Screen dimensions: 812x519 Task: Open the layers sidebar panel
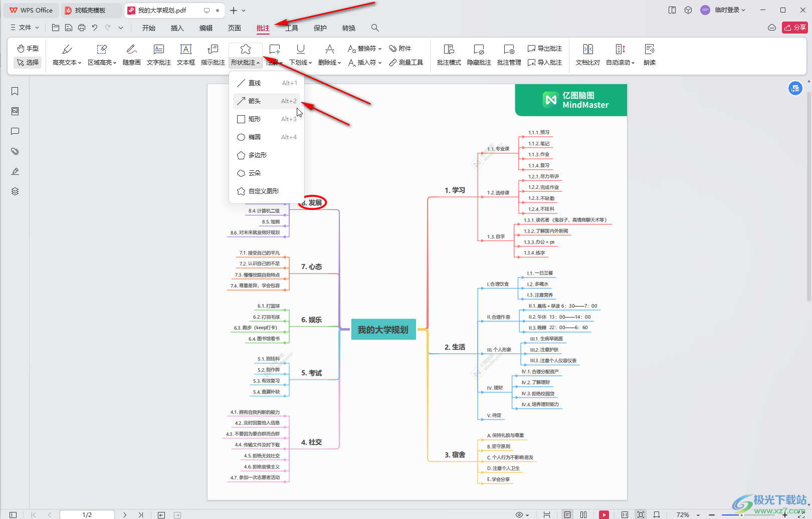click(x=15, y=191)
